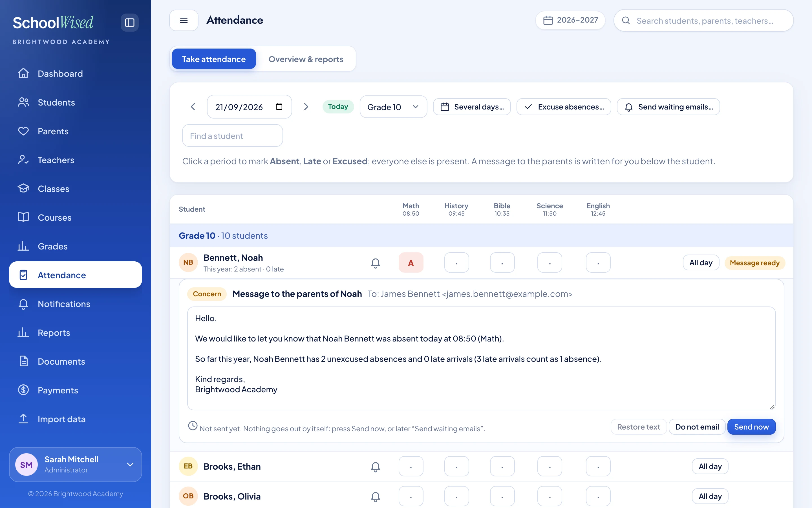Image resolution: width=812 pixels, height=508 pixels.
Task: Click the Grades bar chart icon
Action: click(23, 246)
